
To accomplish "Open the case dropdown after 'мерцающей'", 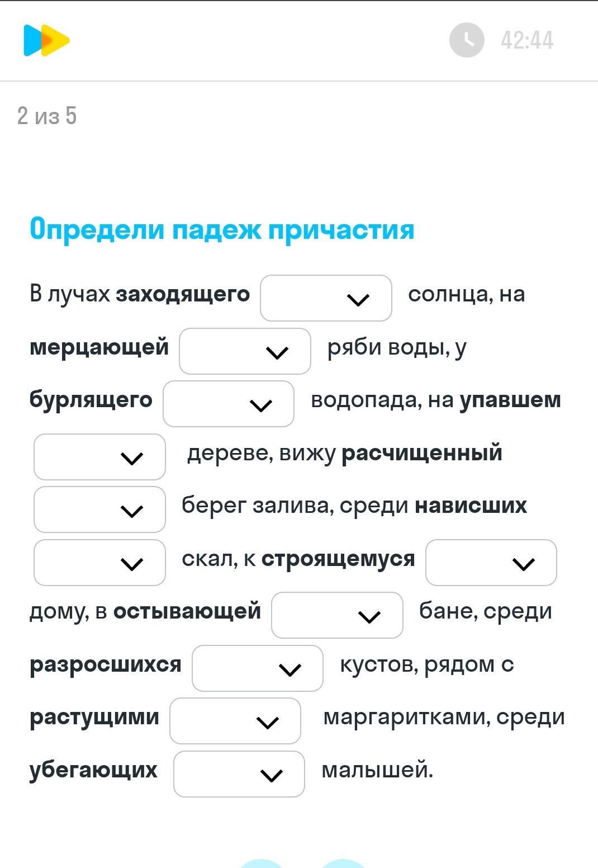I will 245,351.
